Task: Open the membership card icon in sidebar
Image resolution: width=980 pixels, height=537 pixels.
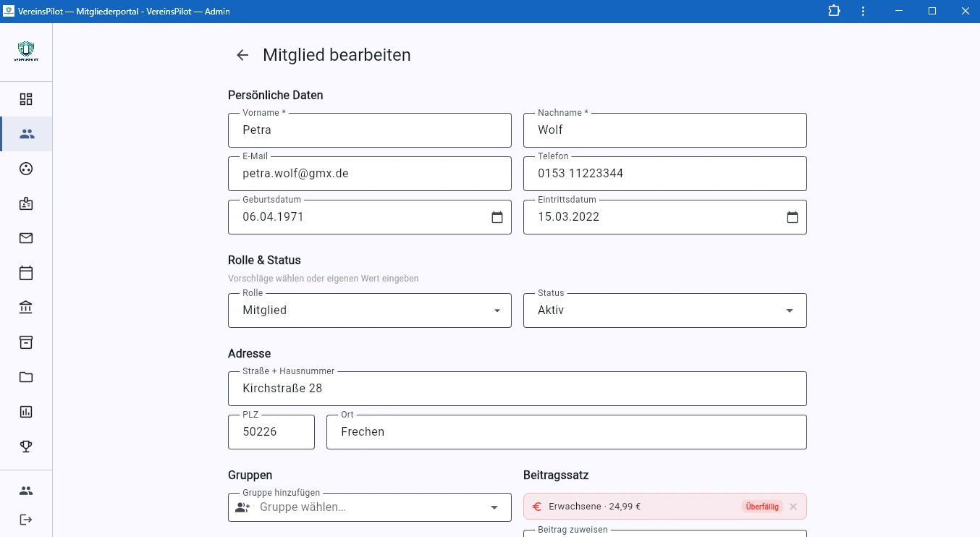Action: 26,203
